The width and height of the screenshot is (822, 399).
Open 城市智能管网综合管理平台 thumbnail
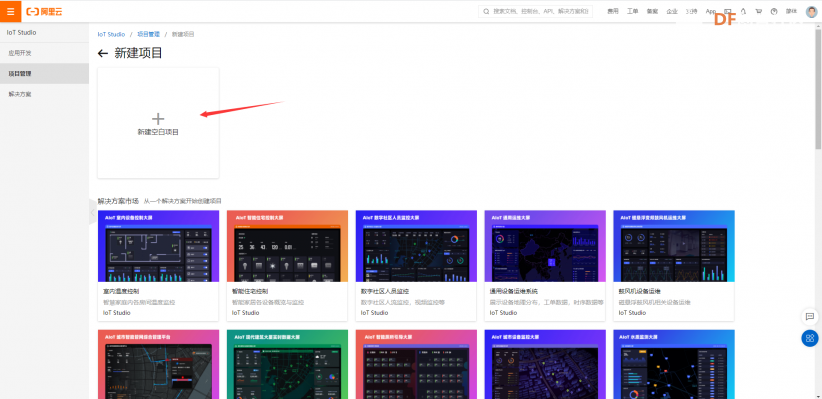click(x=158, y=364)
